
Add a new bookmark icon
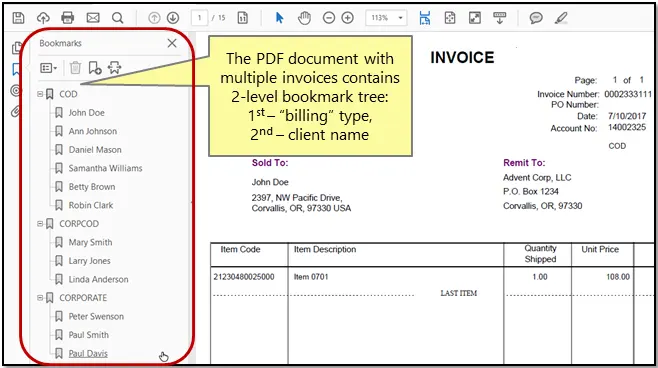[95, 67]
